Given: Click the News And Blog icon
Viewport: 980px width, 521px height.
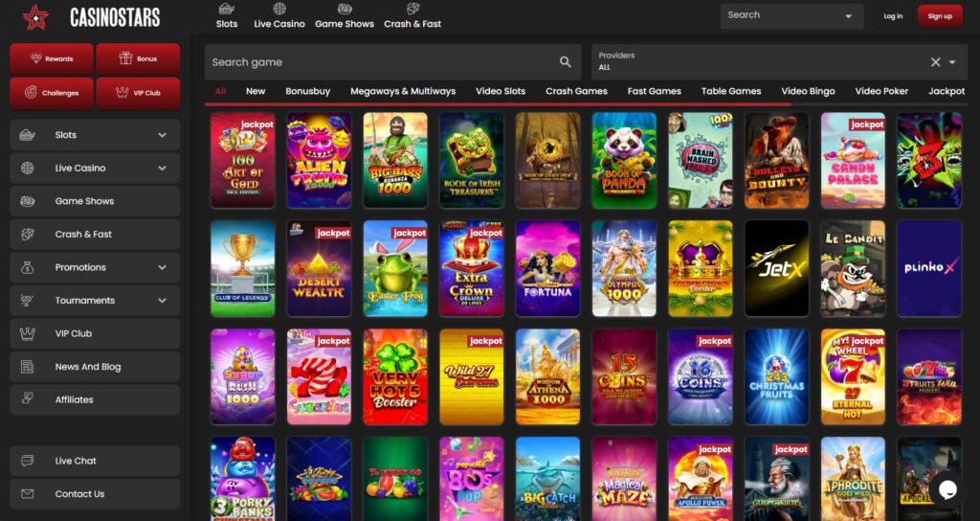Looking at the screenshot, I should 27,367.
